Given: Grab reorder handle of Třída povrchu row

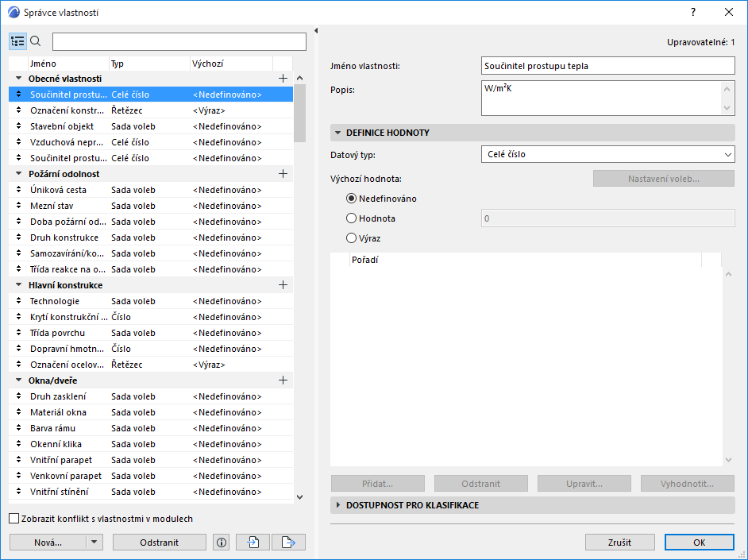Looking at the screenshot, I should click(18, 333).
